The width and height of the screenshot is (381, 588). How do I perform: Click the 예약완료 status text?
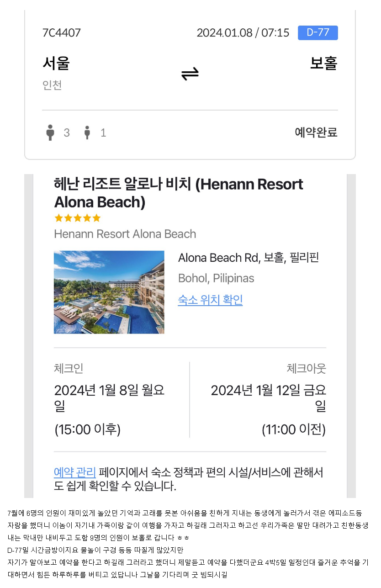[x=316, y=132]
